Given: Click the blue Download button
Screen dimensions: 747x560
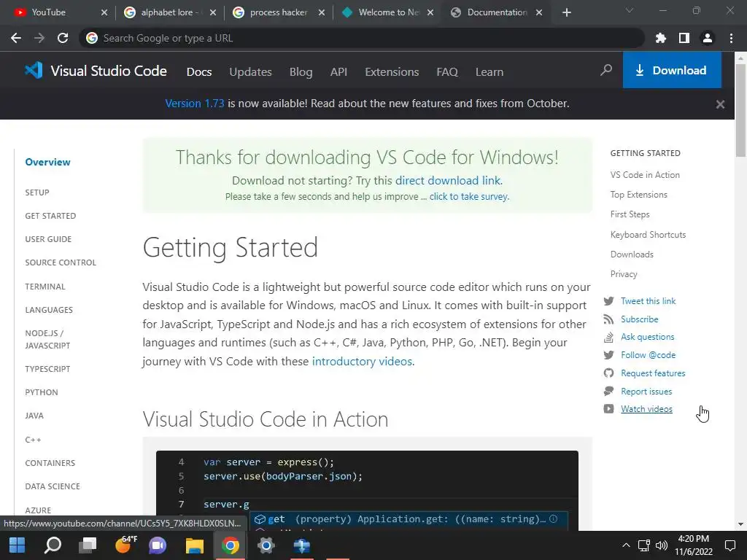Looking at the screenshot, I should (672, 70).
